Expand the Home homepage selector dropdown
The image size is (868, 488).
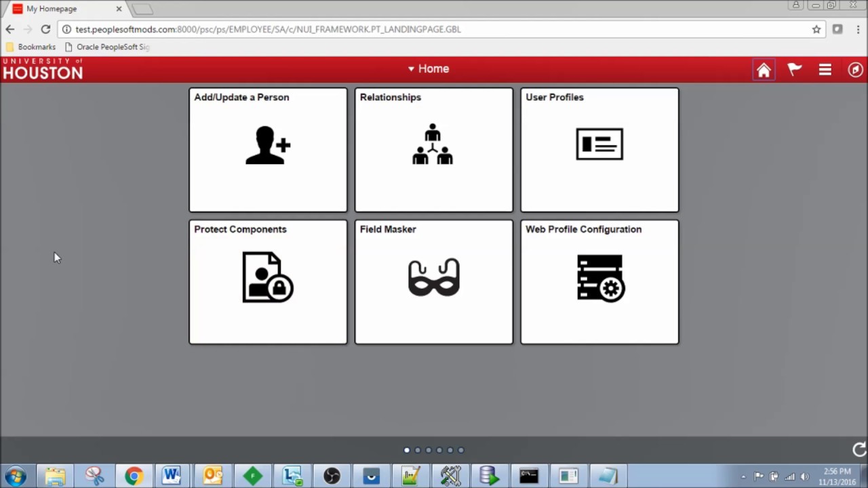click(428, 68)
